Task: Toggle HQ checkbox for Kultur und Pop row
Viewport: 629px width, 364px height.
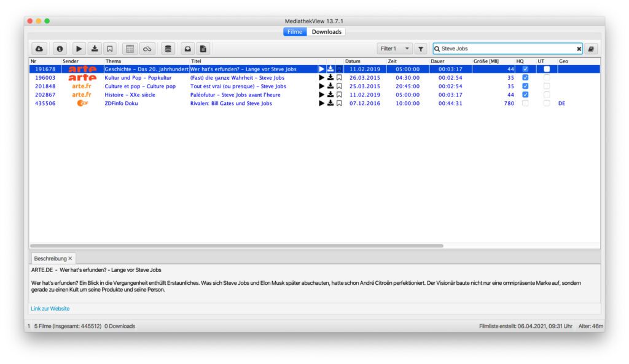Action: tap(525, 78)
